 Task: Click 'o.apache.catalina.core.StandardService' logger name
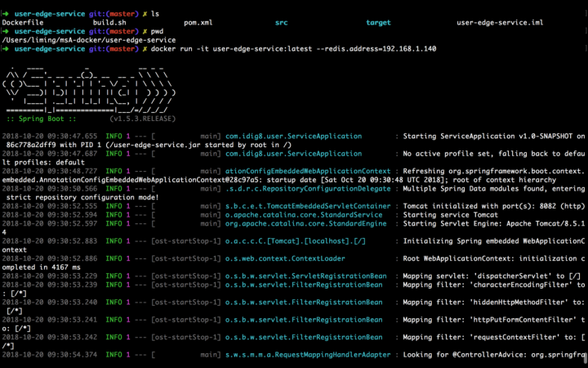click(x=304, y=215)
